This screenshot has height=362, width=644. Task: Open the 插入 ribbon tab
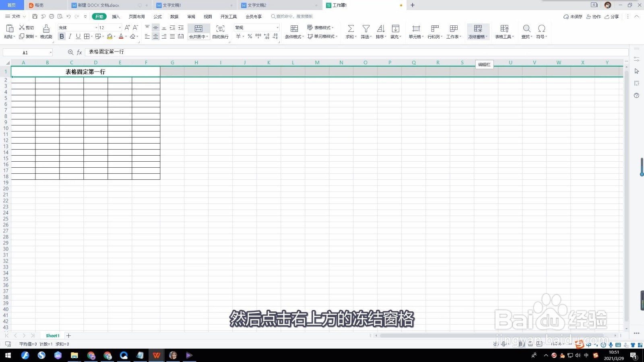pyautogui.click(x=116, y=16)
